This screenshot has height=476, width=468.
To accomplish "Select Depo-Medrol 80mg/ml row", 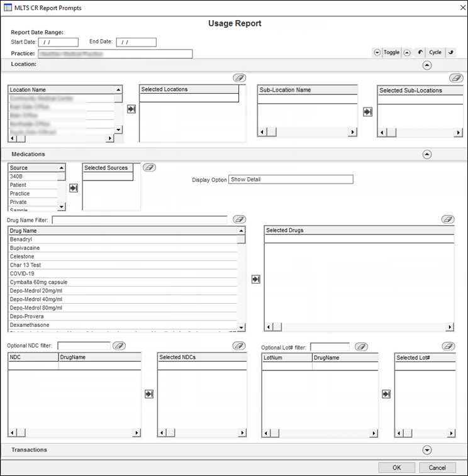I will tap(123, 307).
